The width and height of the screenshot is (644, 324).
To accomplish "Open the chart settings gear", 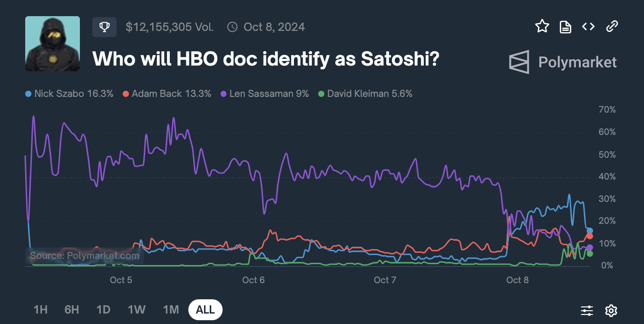I will click(611, 311).
